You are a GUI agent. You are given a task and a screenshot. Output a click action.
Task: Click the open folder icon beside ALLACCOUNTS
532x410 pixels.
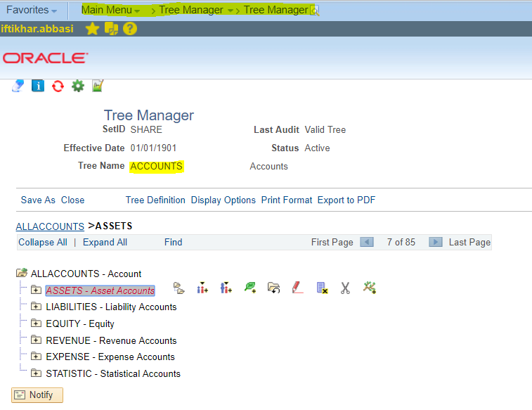click(x=22, y=273)
